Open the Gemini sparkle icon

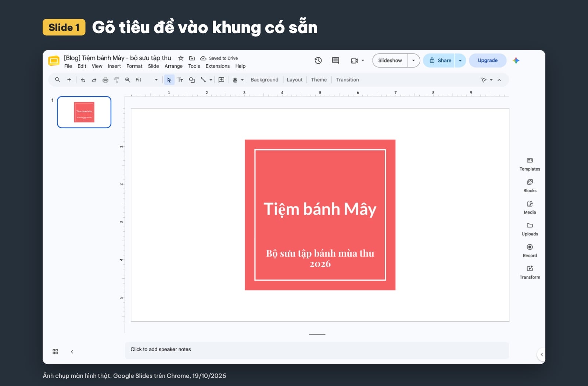click(516, 60)
